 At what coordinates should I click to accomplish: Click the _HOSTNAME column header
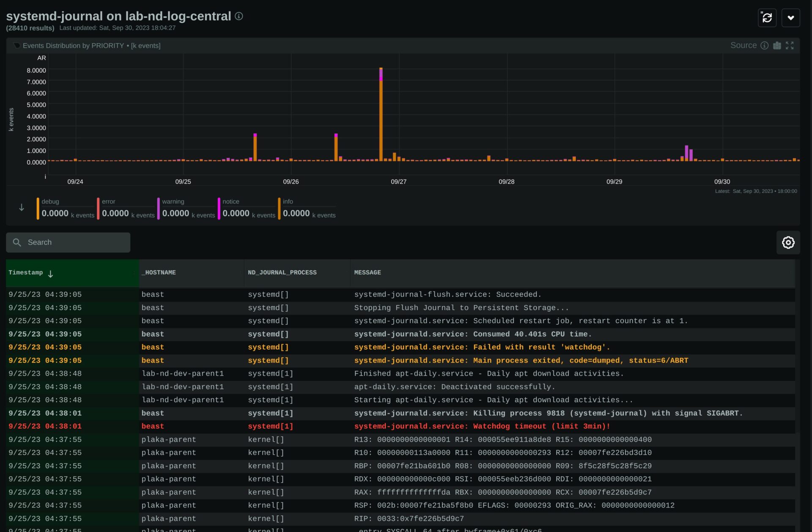(x=159, y=273)
